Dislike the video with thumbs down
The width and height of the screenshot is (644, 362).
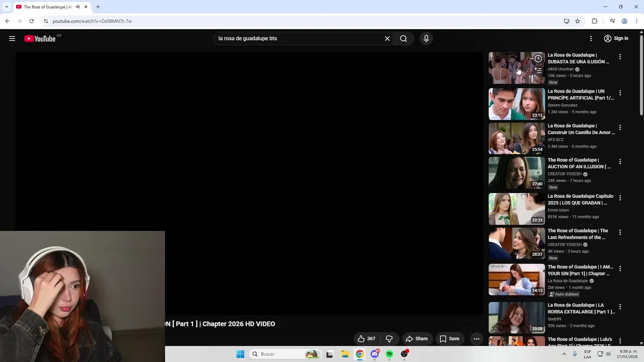(389, 339)
